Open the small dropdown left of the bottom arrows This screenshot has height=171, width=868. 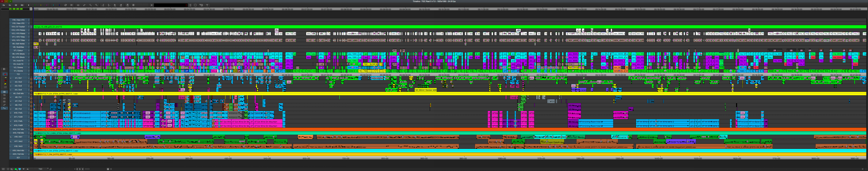tap(75, 169)
